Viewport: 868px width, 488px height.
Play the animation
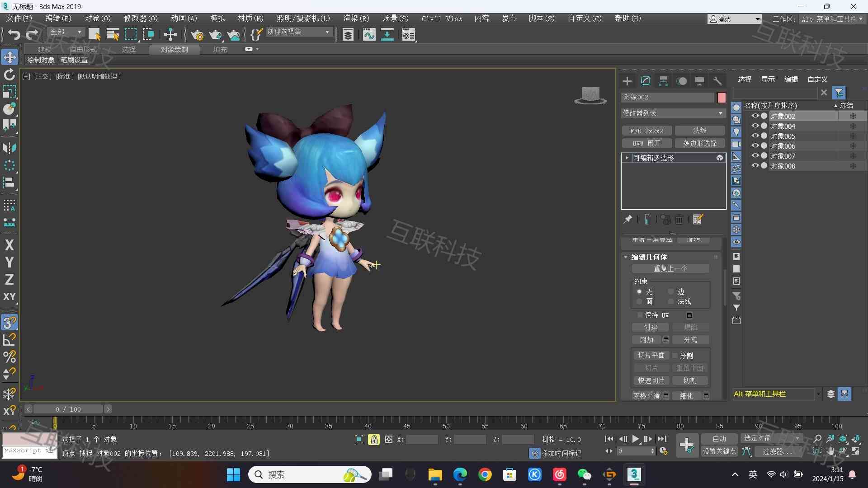click(635, 439)
